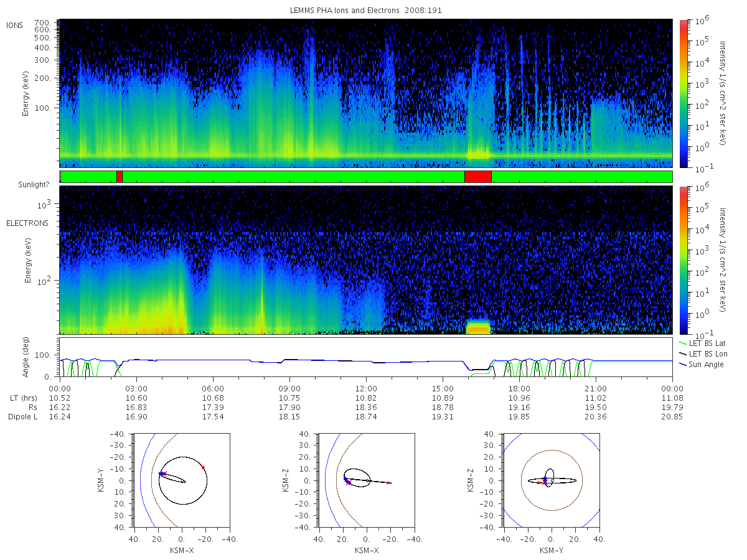Click the ELECTRONS panel label
Screen dimensions: 747x560
(x=27, y=223)
